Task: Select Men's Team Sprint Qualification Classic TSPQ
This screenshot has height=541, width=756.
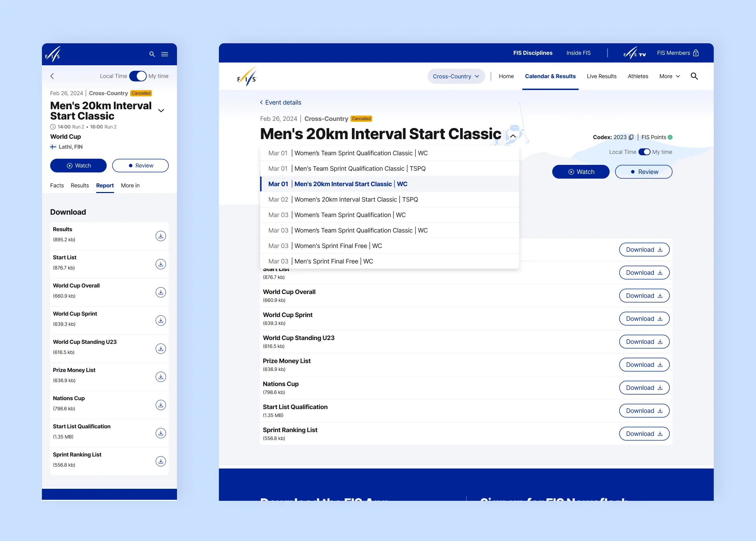Action: click(x=390, y=169)
